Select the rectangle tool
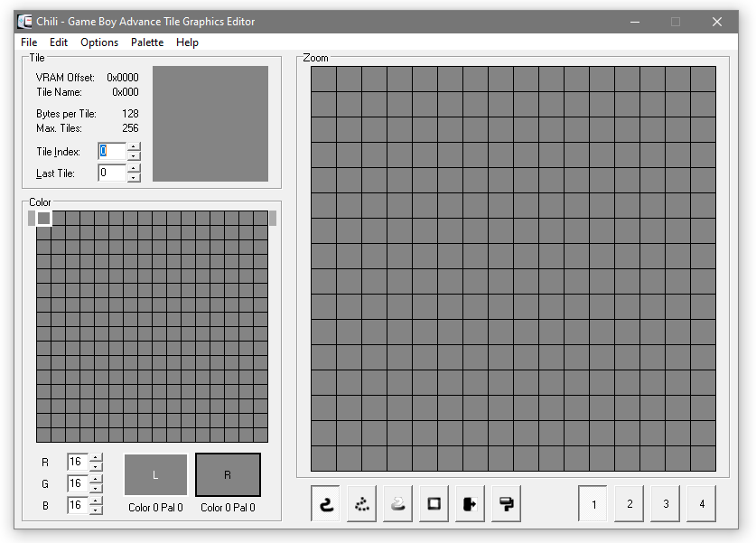The width and height of the screenshot is (756, 543). 434,503
